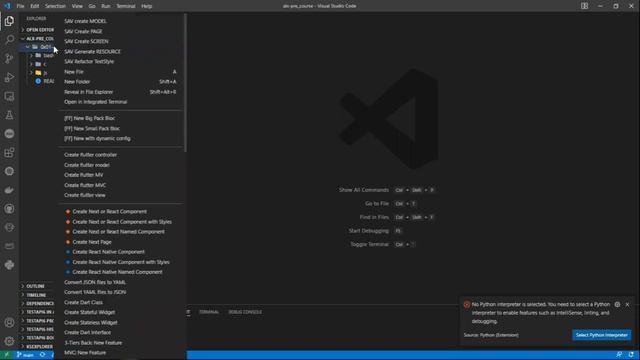This screenshot has width=640, height=360.
Task: Switch to the Debug Console panel tab
Action: click(245, 312)
